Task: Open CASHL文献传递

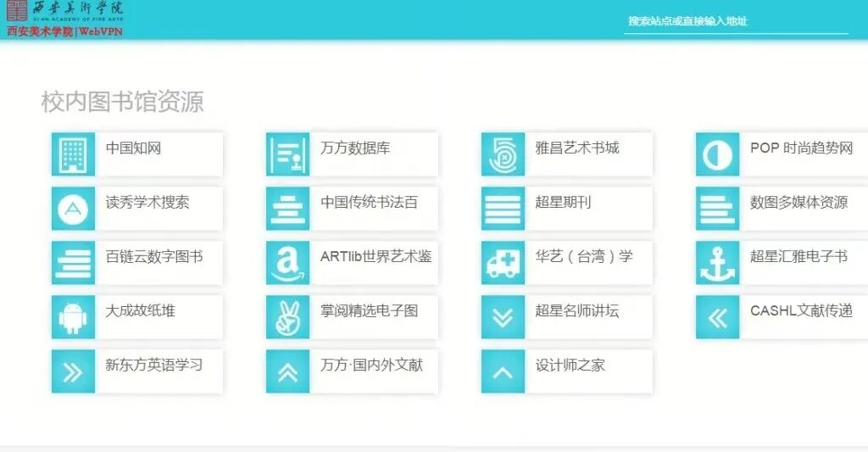Action: [801, 310]
